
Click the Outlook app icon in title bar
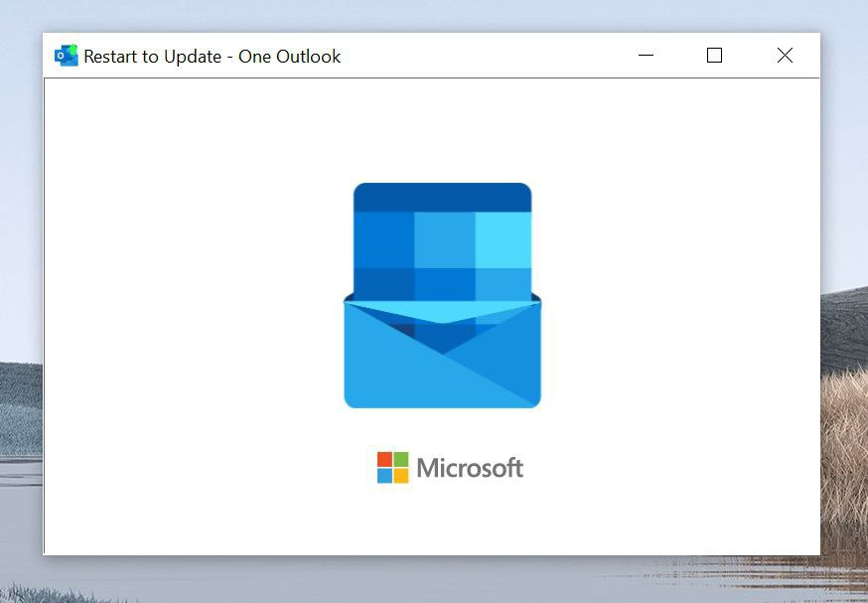click(66, 56)
